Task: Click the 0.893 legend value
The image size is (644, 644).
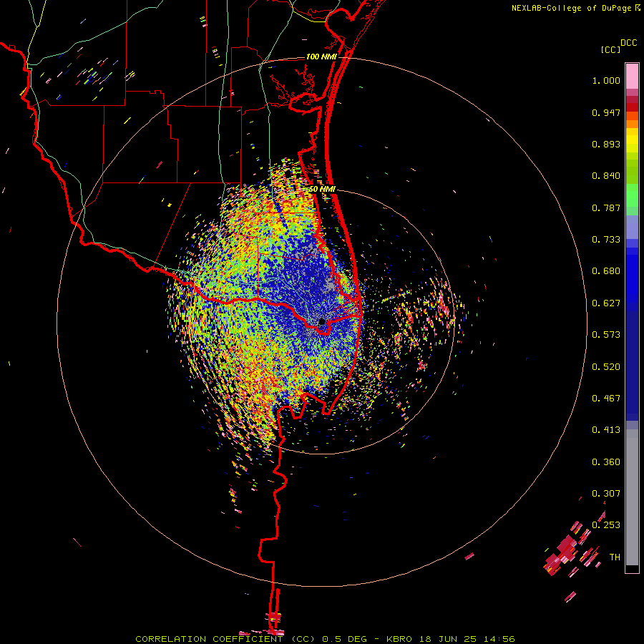Action: 606,144
